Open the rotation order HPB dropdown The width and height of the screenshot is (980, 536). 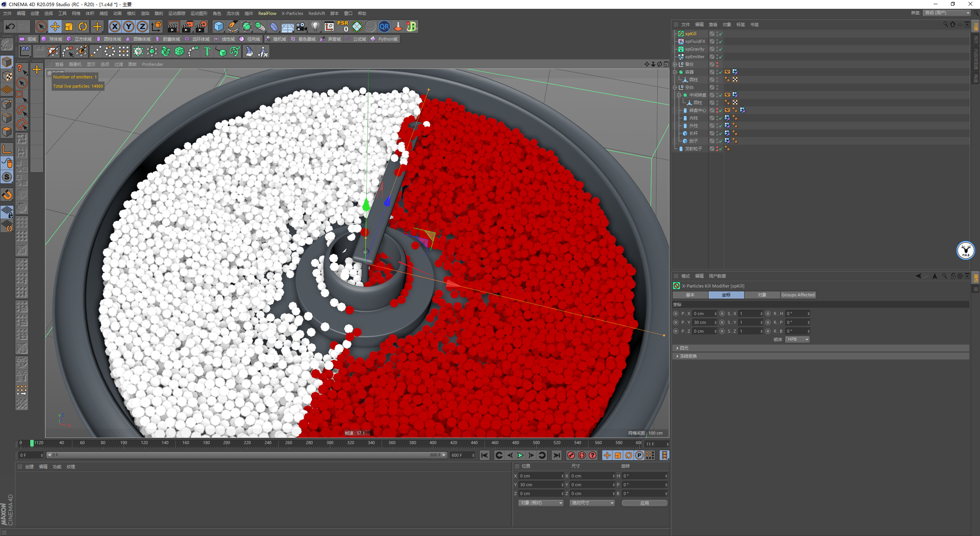[x=797, y=340]
